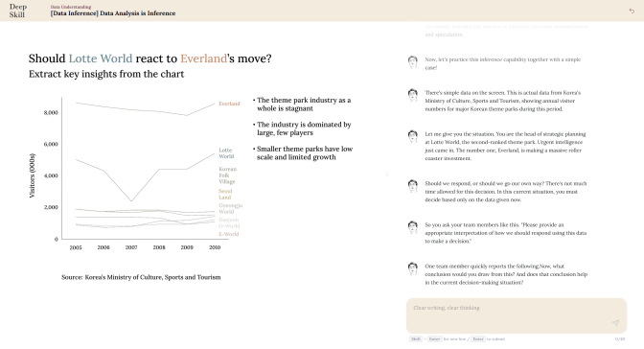Click avatar beside 'Should we respond' message
Viewport: 644px width, 349px height.
(x=413, y=186)
